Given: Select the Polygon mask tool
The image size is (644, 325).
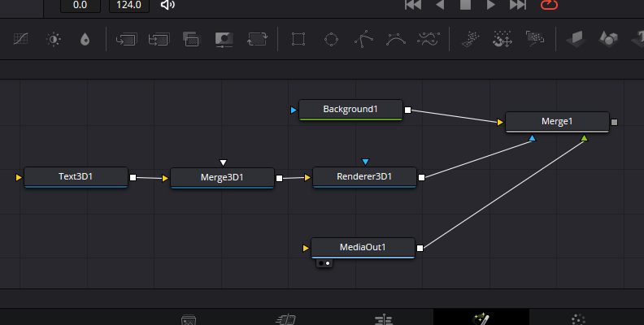Looking at the screenshot, I should [x=363, y=39].
